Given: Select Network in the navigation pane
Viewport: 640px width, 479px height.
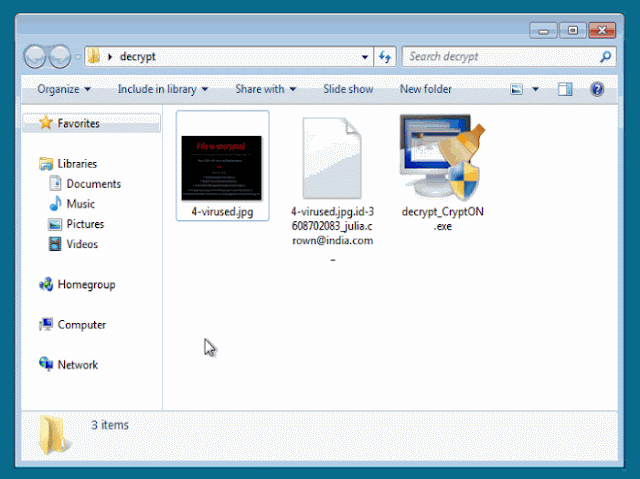Looking at the screenshot, I should coord(78,365).
